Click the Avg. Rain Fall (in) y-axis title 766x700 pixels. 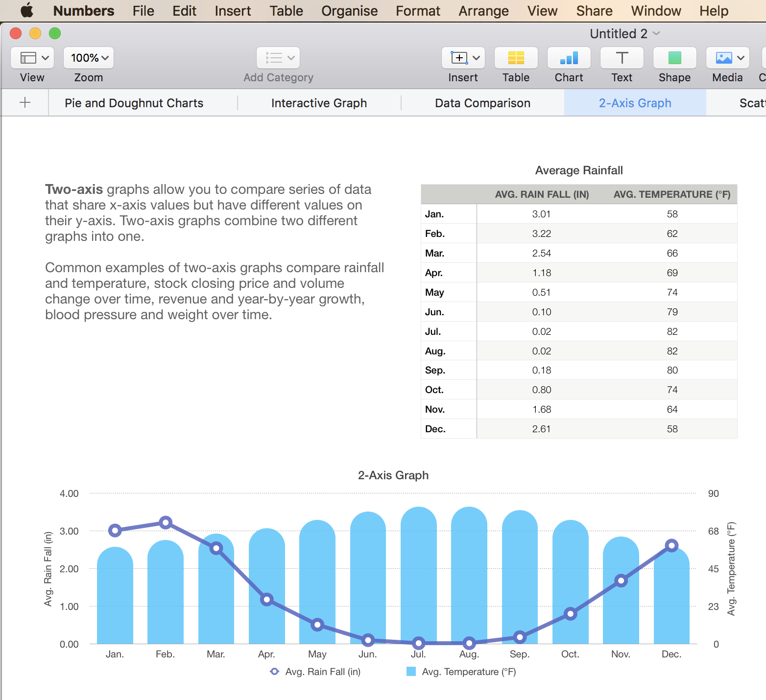pyautogui.click(x=48, y=569)
